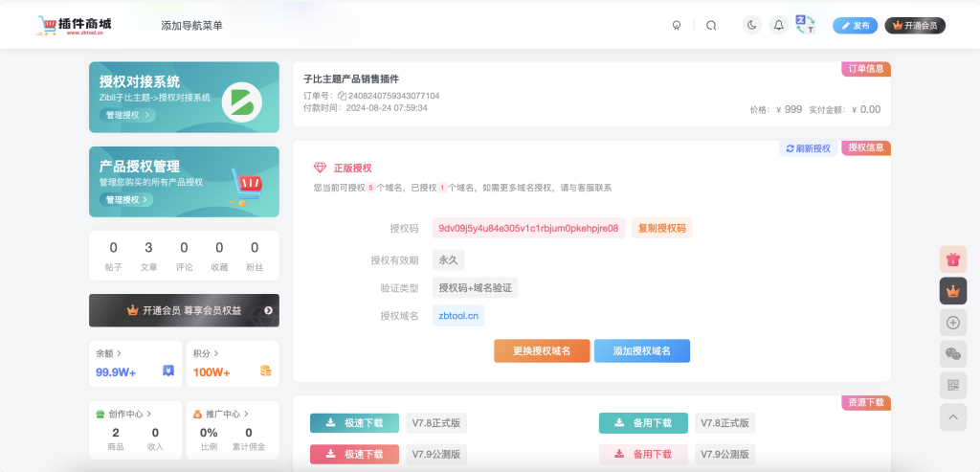
Task: Open the 添加导航菜单 menu item
Action: pos(191,26)
